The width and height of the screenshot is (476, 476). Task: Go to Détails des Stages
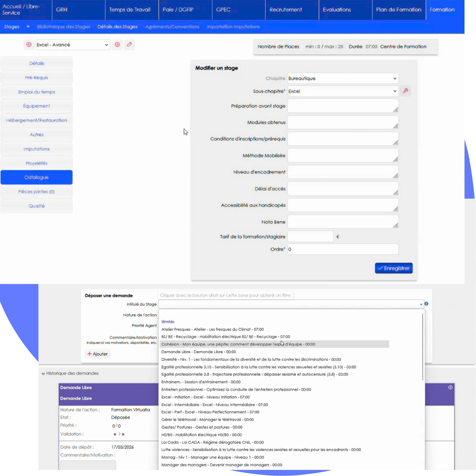pos(118,27)
